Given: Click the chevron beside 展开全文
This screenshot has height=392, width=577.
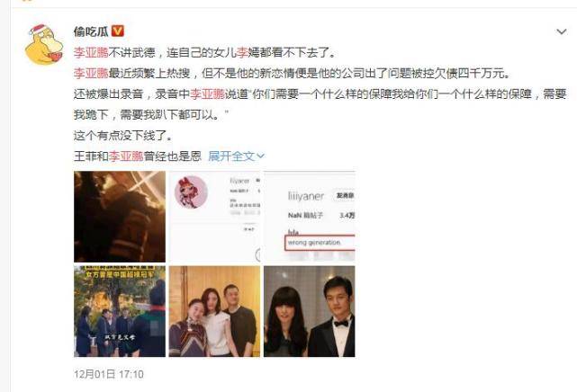Looking at the screenshot, I should (260, 156).
